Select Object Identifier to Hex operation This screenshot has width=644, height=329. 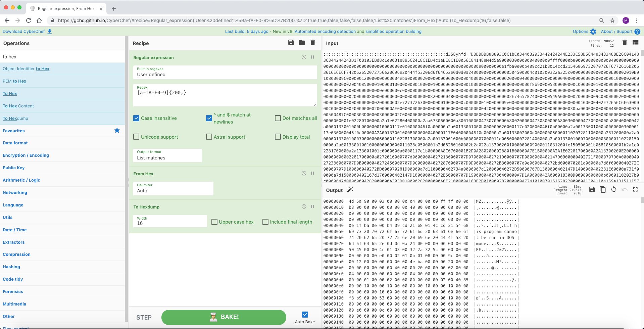pos(62,68)
